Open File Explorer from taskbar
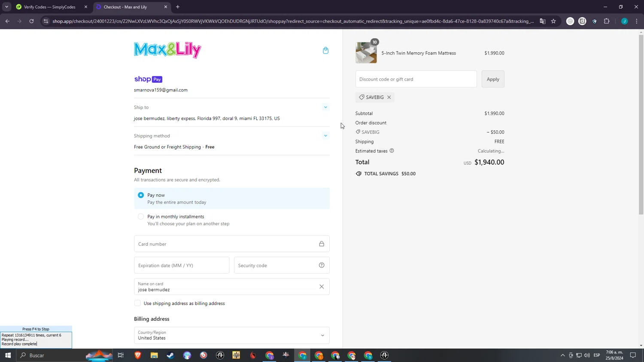Viewport: 644px width, 362px height. coord(154,355)
